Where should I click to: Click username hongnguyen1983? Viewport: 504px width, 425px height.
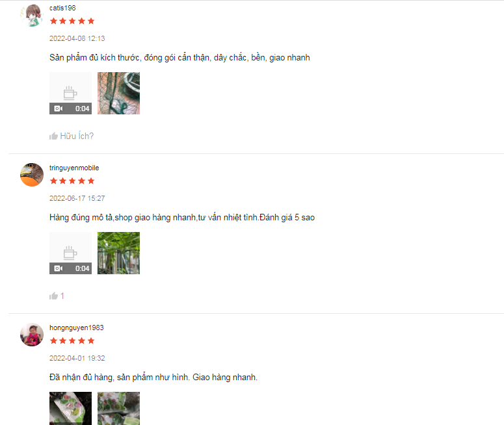(77, 328)
